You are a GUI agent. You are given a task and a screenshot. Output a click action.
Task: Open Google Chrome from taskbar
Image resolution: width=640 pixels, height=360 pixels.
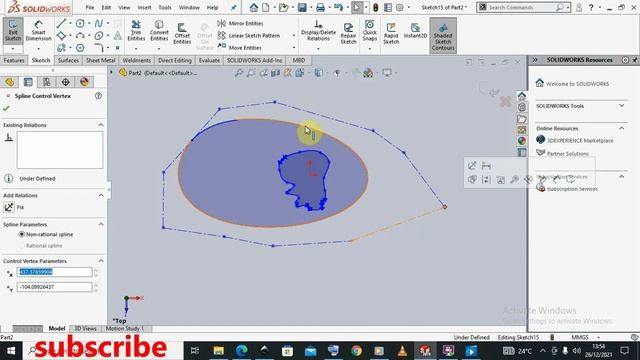(356, 351)
